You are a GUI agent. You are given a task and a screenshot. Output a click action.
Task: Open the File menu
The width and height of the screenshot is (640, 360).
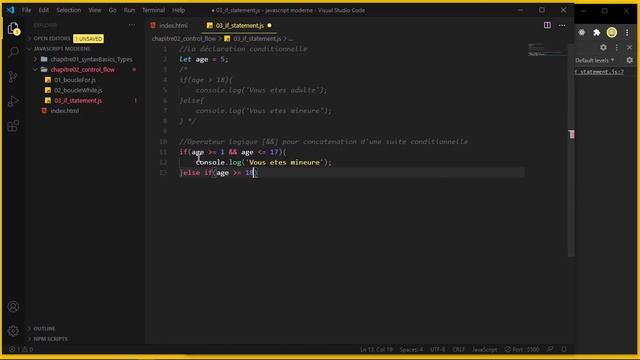(27, 10)
